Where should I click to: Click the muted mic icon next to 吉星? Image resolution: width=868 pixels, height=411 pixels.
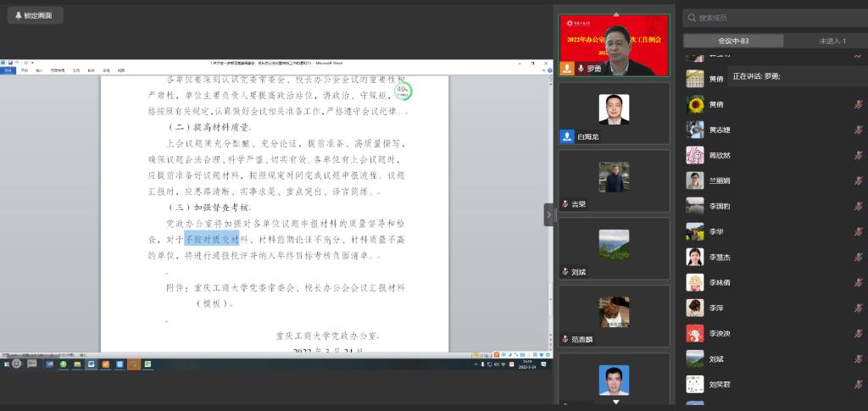click(565, 204)
